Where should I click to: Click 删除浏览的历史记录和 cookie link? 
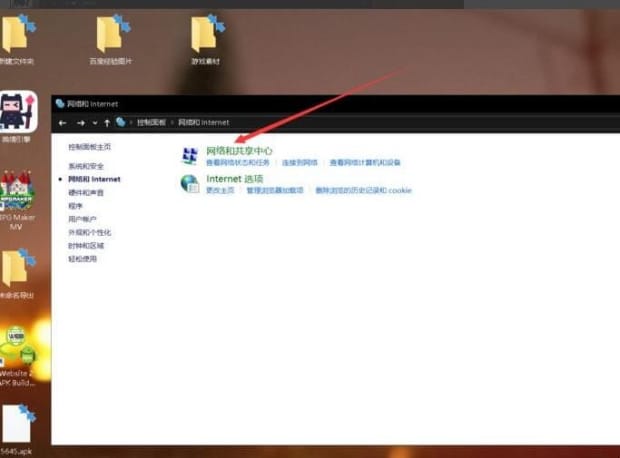click(x=363, y=190)
